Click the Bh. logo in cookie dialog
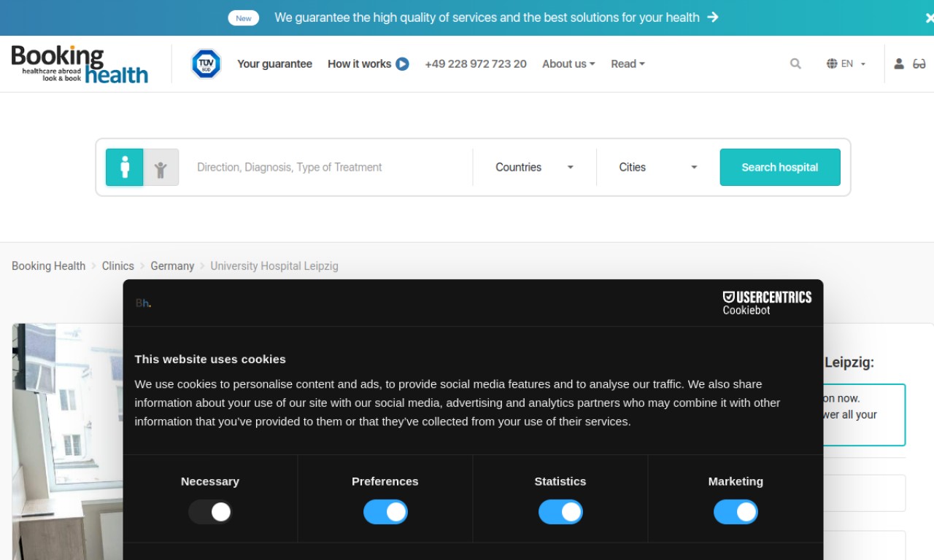This screenshot has width=934, height=560. [143, 303]
